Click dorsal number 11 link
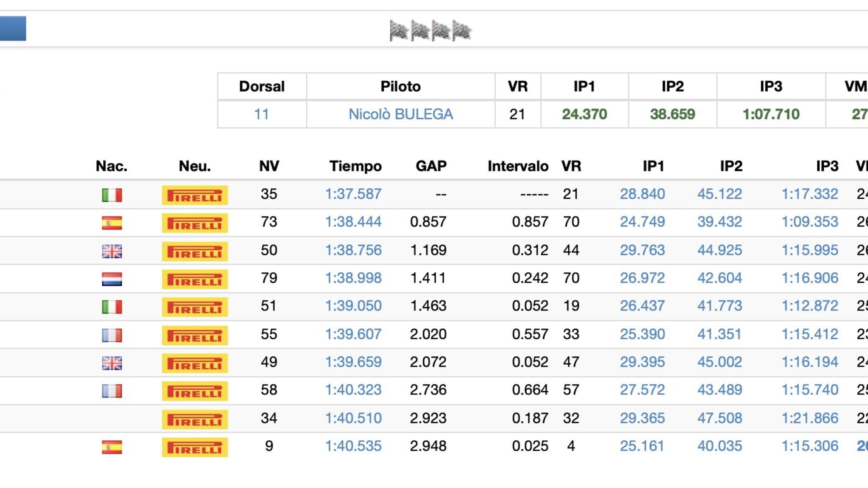Screen dimensions: 868x488 click(x=261, y=114)
